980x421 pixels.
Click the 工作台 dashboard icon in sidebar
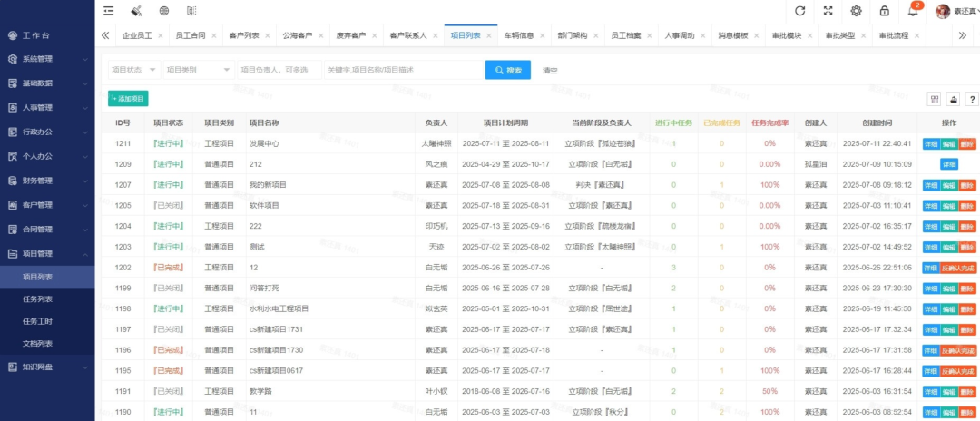(13, 35)
